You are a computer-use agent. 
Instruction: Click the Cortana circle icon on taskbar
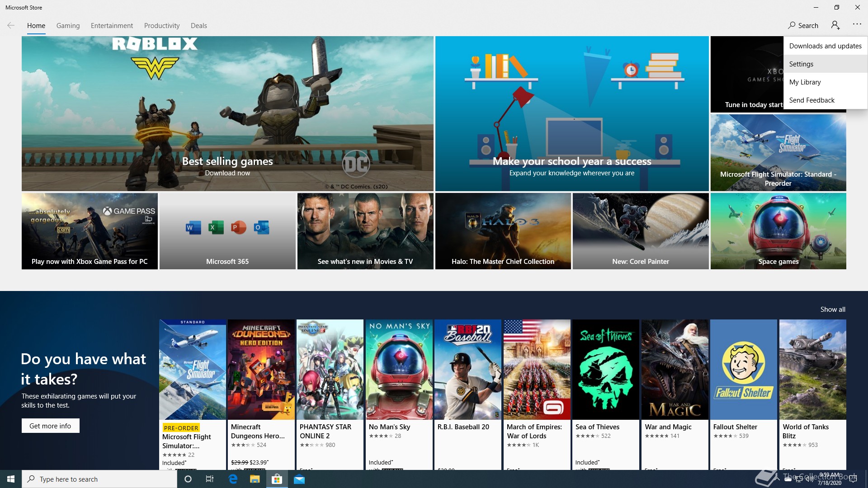[188, 479]
